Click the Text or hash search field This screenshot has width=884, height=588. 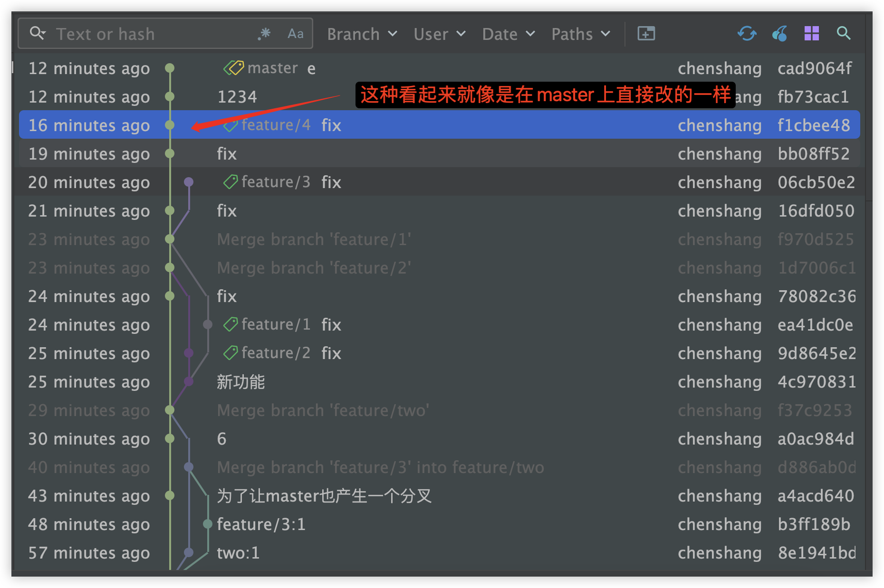pyautogui.click(x=152, y=34)
